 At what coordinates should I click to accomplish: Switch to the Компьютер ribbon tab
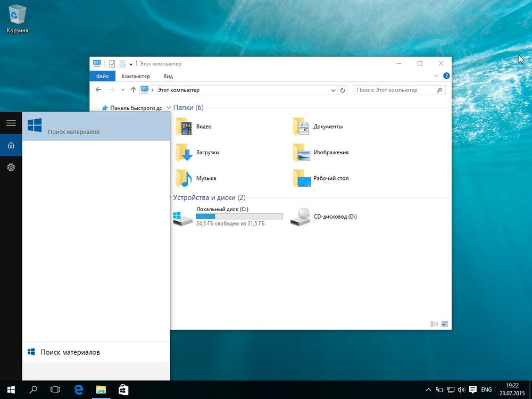136,76
